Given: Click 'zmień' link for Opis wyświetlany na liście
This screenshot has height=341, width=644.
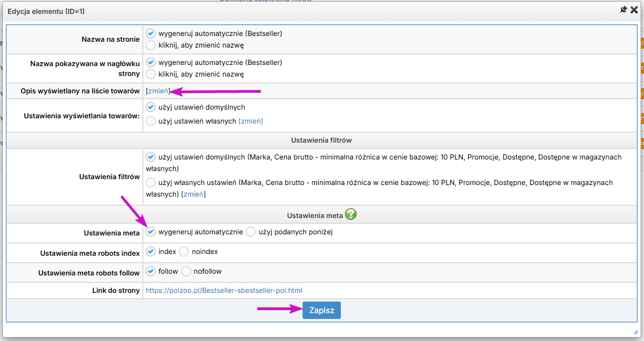Looking at the screenshot, I should (158, 91).
